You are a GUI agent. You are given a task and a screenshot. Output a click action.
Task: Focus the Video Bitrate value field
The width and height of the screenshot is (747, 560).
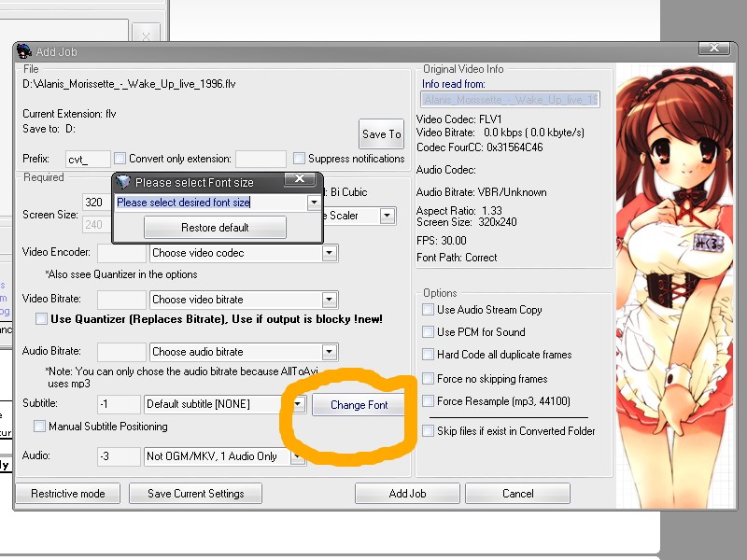pyautogui.click(x=121, y=300)
